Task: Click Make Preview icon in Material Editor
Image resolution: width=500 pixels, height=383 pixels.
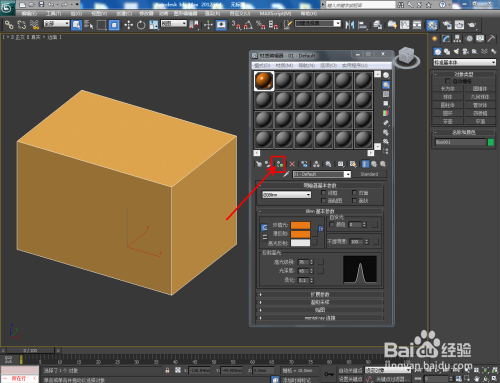Action: (386, 123)
